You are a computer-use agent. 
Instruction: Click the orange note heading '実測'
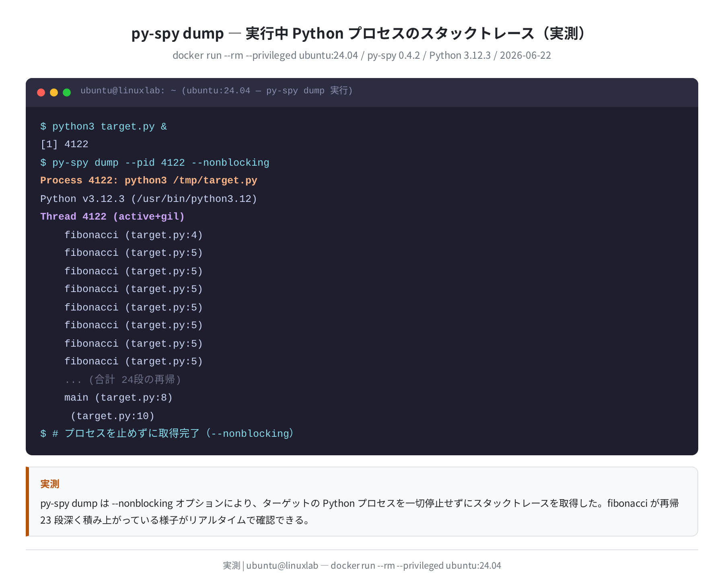(x=50, y=484)
